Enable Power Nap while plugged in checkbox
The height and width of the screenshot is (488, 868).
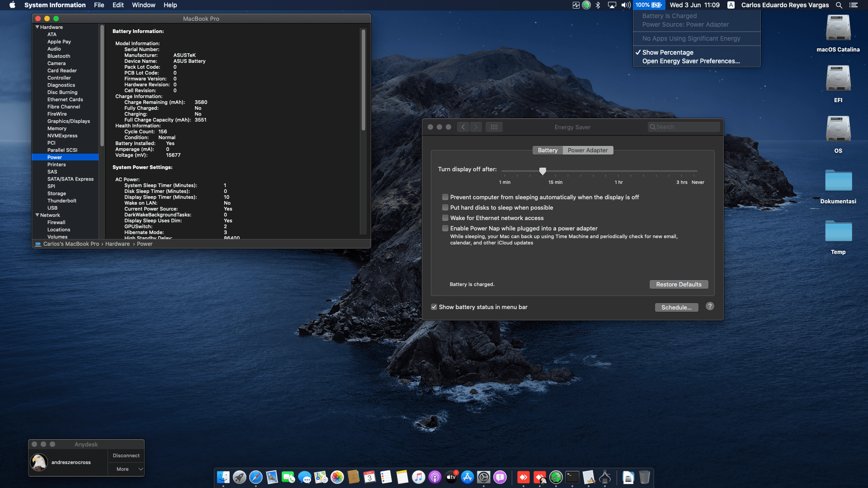point(445,228)
